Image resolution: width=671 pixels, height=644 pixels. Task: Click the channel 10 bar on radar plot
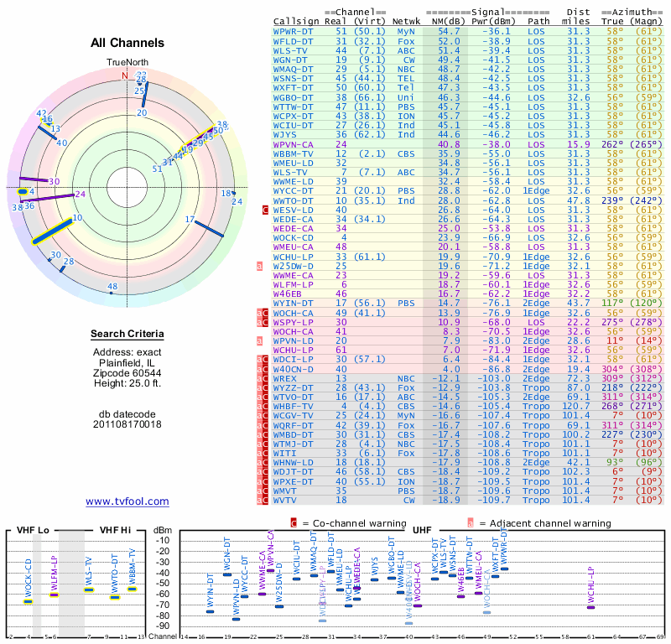pyautogui.click(x=52, y=231)
